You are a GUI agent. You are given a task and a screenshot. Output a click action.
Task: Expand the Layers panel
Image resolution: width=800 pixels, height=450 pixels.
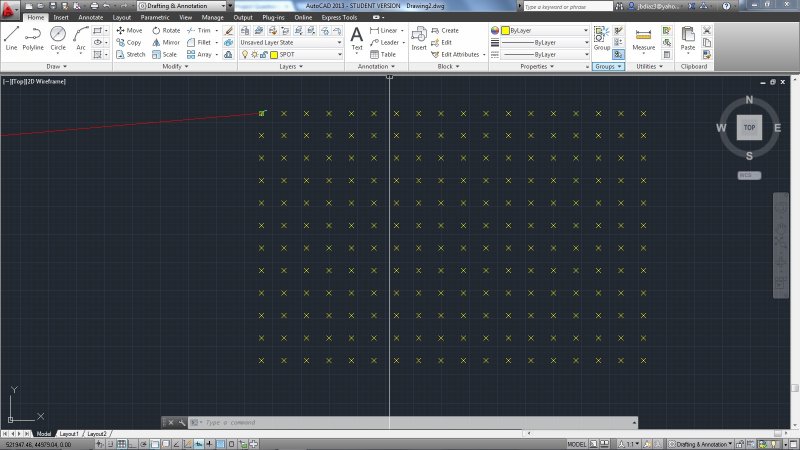point(291,66)
